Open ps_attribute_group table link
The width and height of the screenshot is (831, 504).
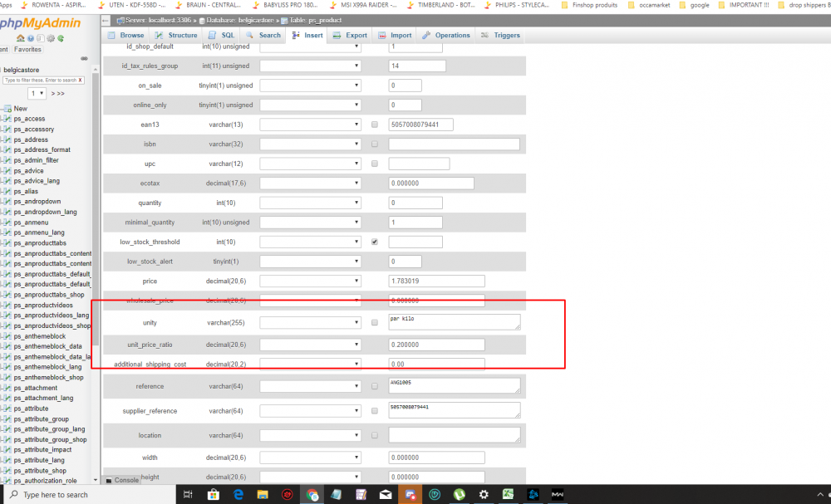pos(42,418)
